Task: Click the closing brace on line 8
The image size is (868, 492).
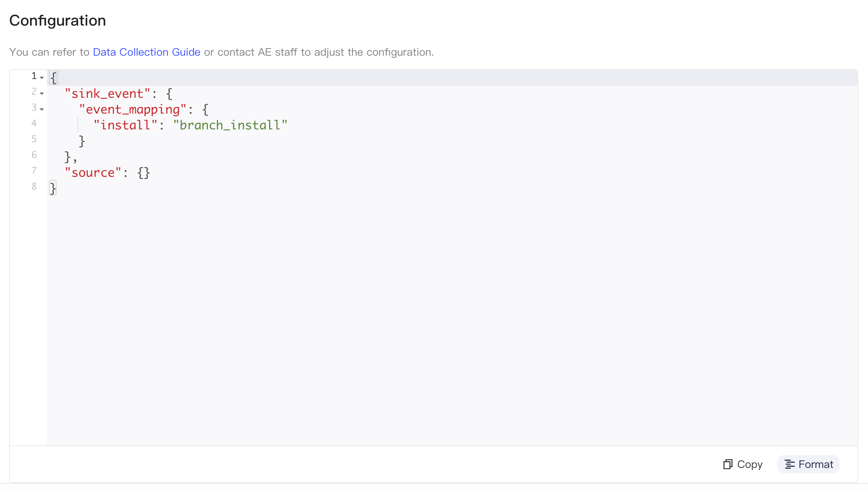Action: 53,188
